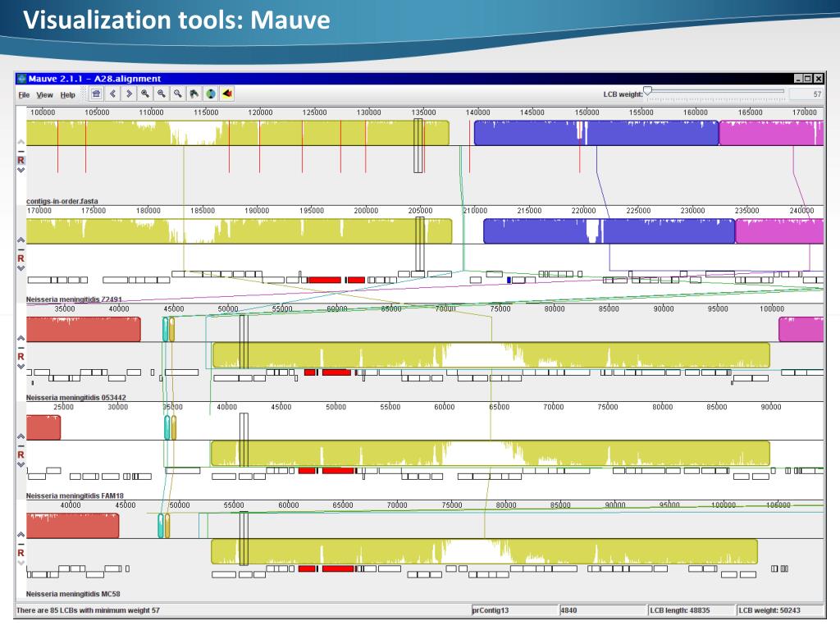Image resolution: width=840 pixels, height=630 pixels.
Task: Click the Zoom in magnifier icon
Action: (x=145, y=94)
